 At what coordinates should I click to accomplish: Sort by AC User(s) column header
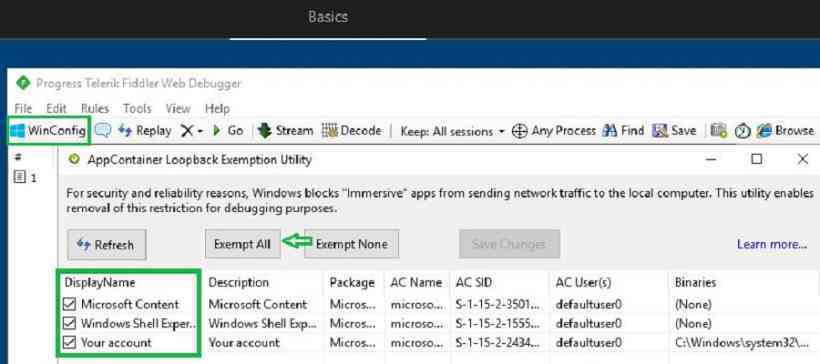(583, 282)
